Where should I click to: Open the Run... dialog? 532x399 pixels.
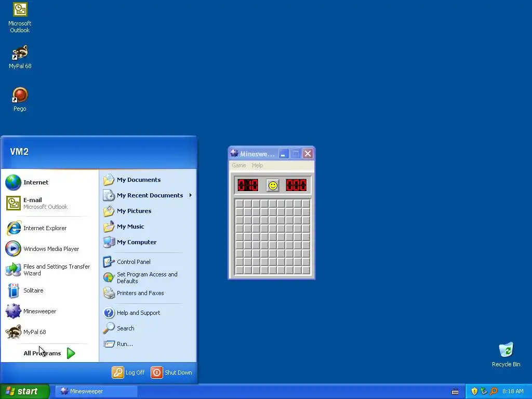(x=148, y=344)
